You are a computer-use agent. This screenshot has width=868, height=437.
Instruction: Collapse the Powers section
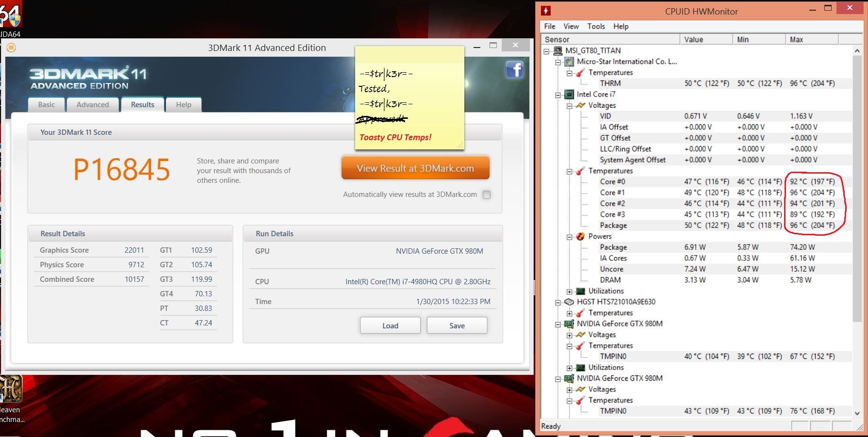pyautogui.click(x=570, y=237)
